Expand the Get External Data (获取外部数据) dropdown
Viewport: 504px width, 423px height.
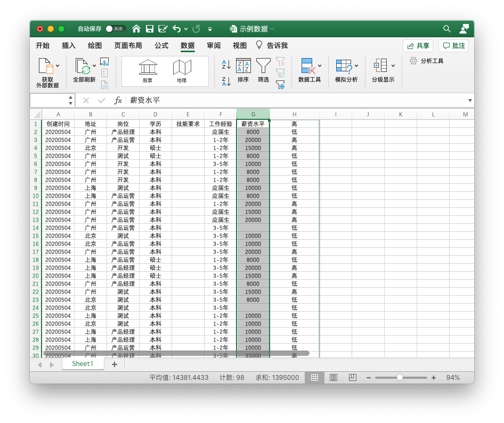click(x=58, y=66)
